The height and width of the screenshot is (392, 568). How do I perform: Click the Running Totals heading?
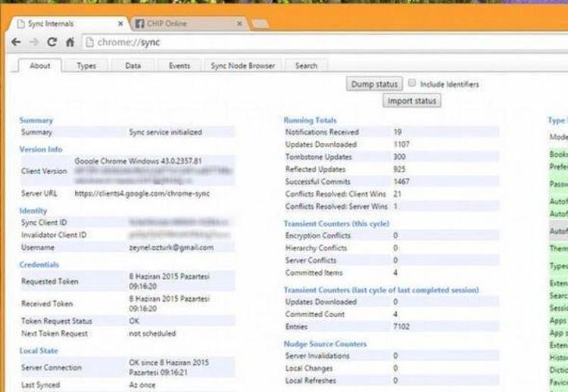310,120
